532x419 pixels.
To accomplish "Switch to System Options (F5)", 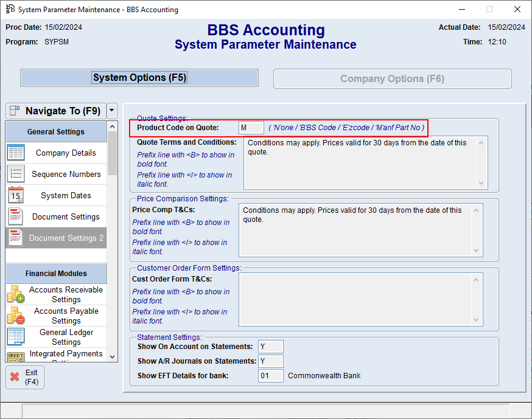I will (x=139, y=78).
